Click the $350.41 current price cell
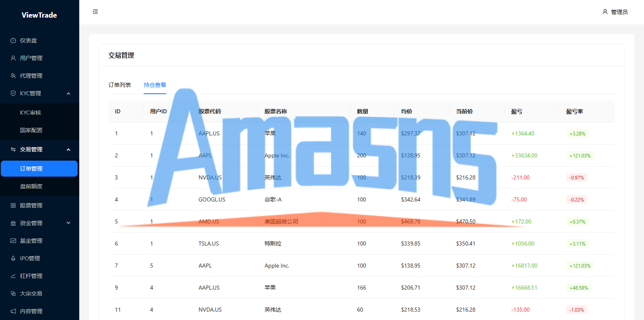Screen dimensions: 644x320 pos(466,244)
